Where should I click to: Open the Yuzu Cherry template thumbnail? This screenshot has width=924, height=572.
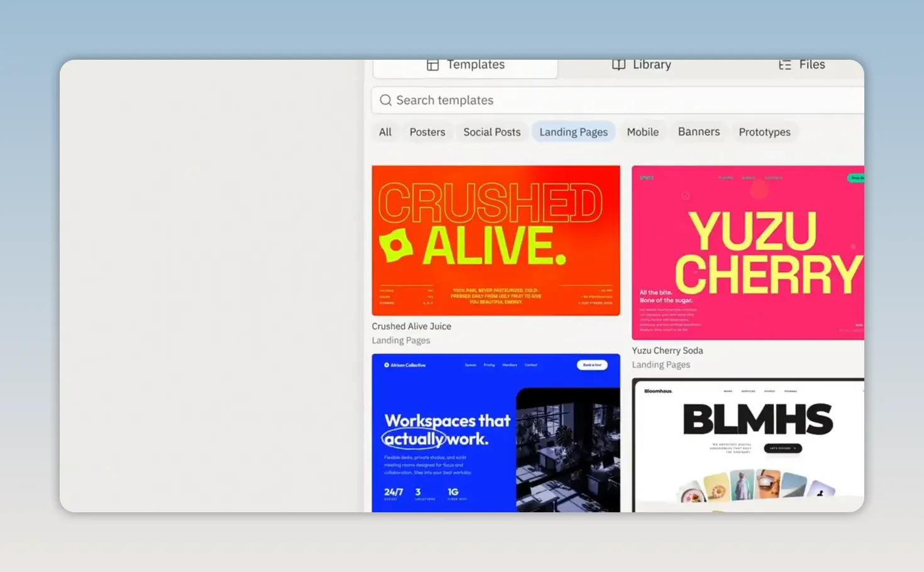pyautogui.click(x=748, y=253)
